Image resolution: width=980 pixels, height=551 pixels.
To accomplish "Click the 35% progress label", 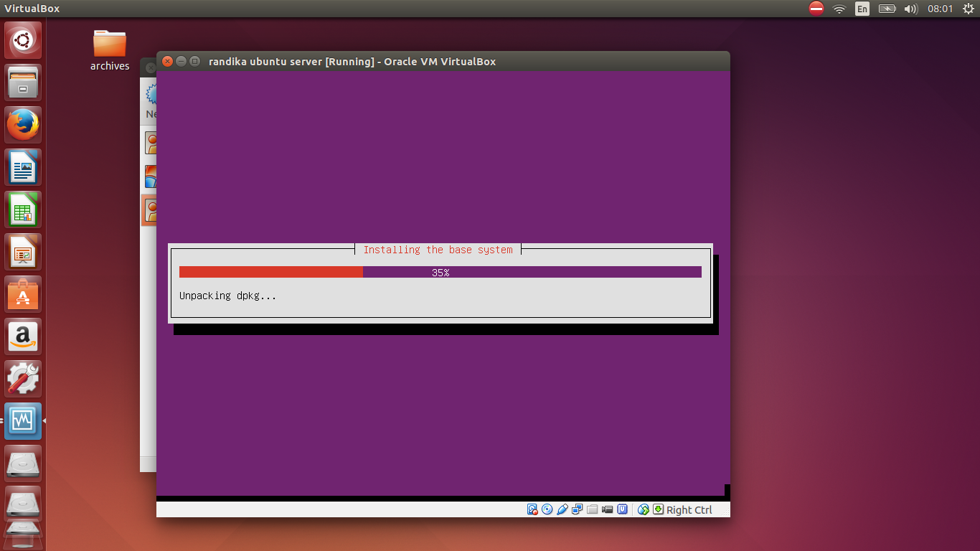I will point(440,273).
